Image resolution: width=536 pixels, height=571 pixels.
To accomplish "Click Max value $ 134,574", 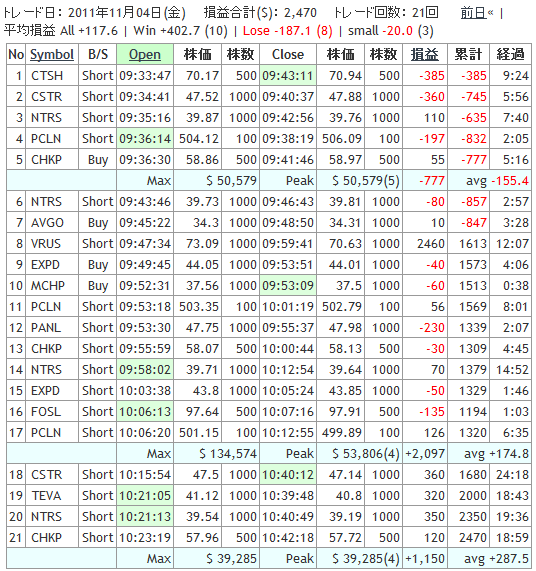I will tap(228, 454).
